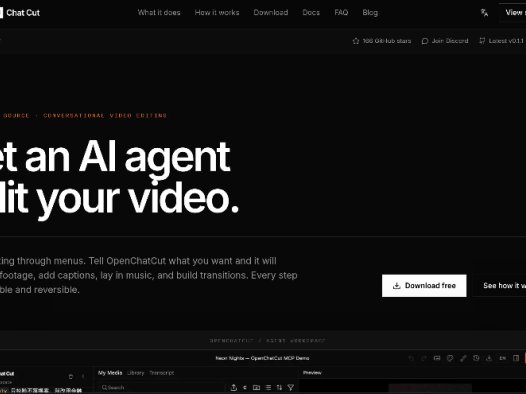Click the media Search field in demo
Screen dimensions: 526x394
(162, 388)
